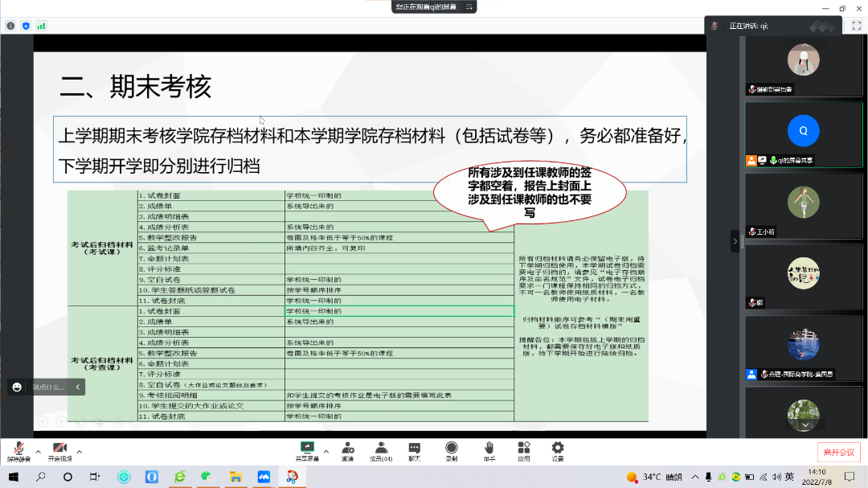868x488 pixels.
Task: Open the 聊天 chat panel
Action: point(414,451)
